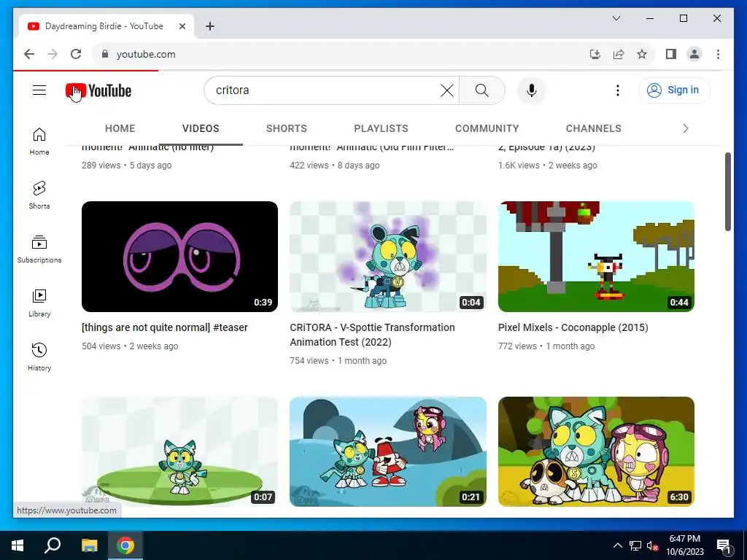Open the network tray icon
Image resolution: width=747 pixels, height=560 pixels.
click(x=635, y=545)
